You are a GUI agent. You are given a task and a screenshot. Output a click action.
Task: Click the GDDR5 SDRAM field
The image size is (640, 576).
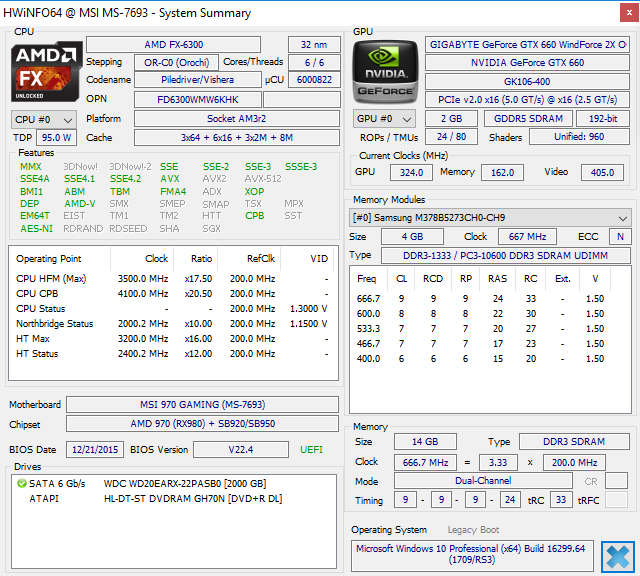tap(528, 119)
